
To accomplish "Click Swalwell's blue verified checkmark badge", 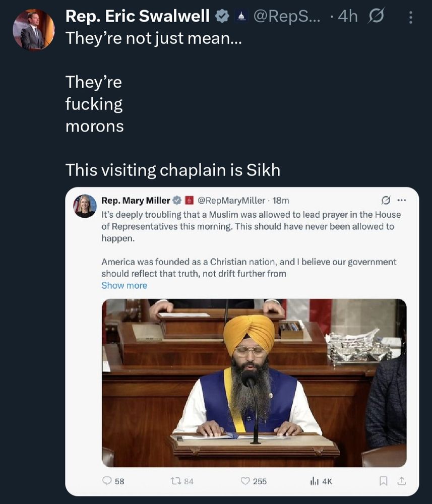I will tap(222, 16).
